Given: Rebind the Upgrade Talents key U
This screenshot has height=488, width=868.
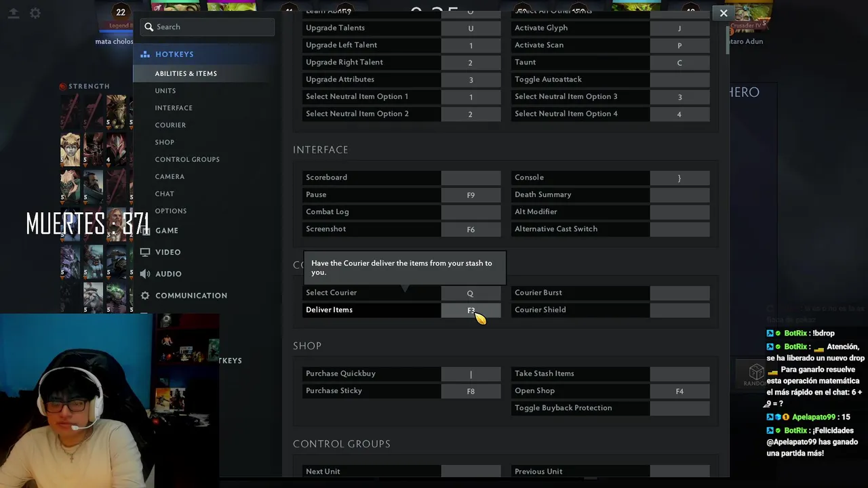Looking at the screenshot, I should 471,28.
